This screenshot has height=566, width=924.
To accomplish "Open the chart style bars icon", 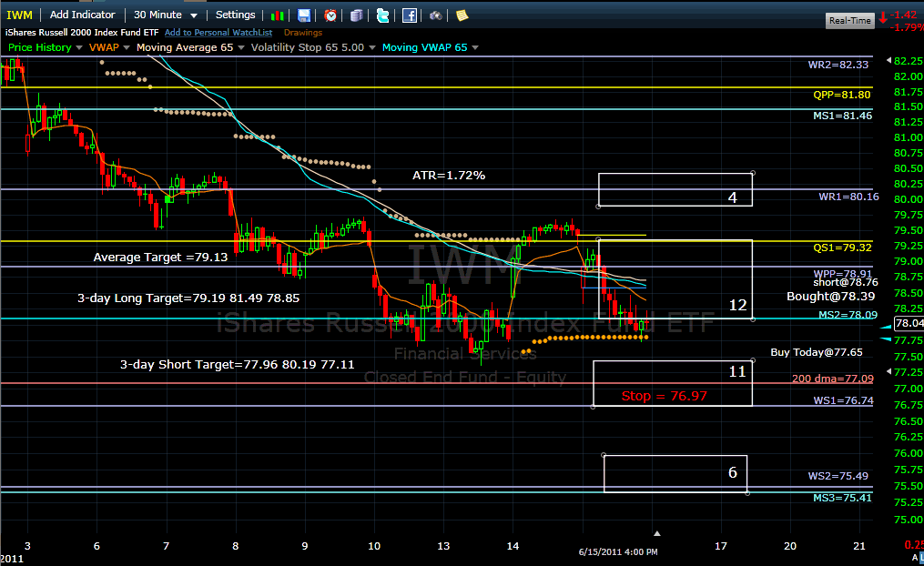I will click(x=277, y=15).
